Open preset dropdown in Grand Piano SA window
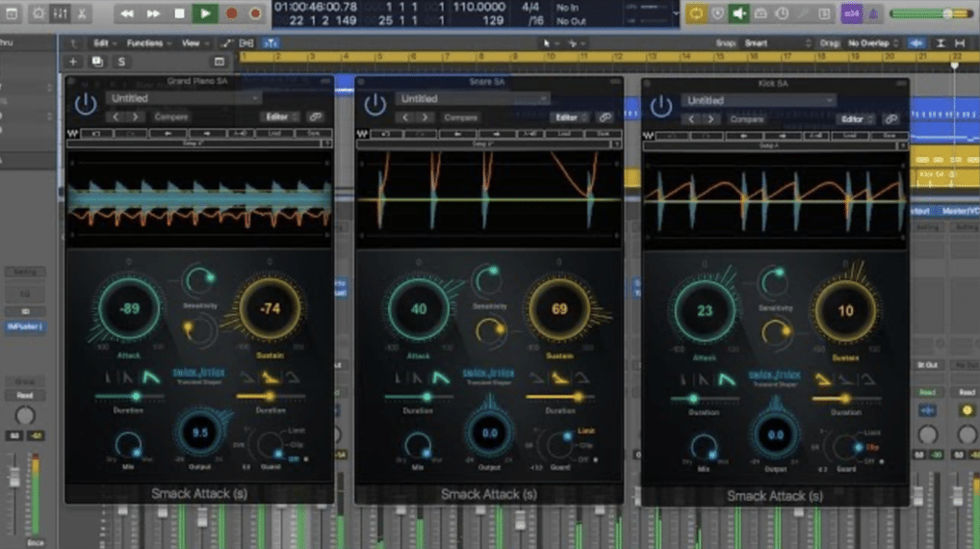This screenshot has width=980, height=549. tap(183, 98)
